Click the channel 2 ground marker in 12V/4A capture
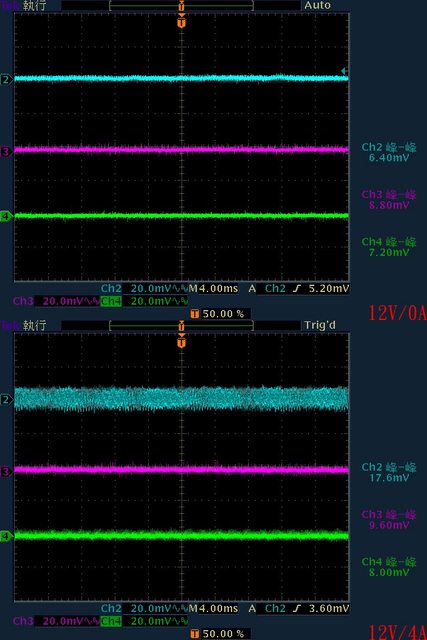This screenshot has width=427, height=640. 6,399
